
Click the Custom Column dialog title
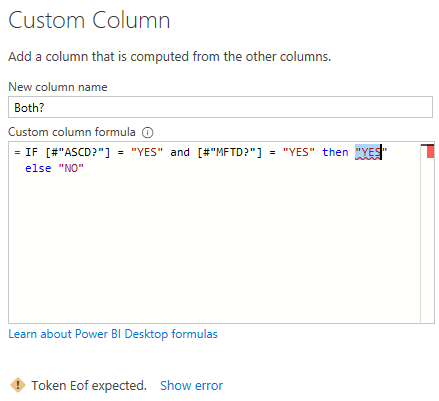(x=89, y=20)
